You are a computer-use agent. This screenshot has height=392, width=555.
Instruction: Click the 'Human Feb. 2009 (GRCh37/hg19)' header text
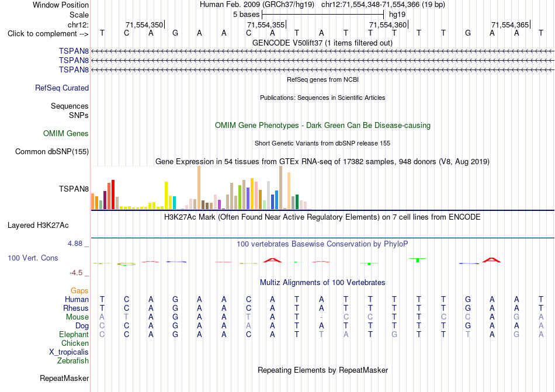pos(257,5)
